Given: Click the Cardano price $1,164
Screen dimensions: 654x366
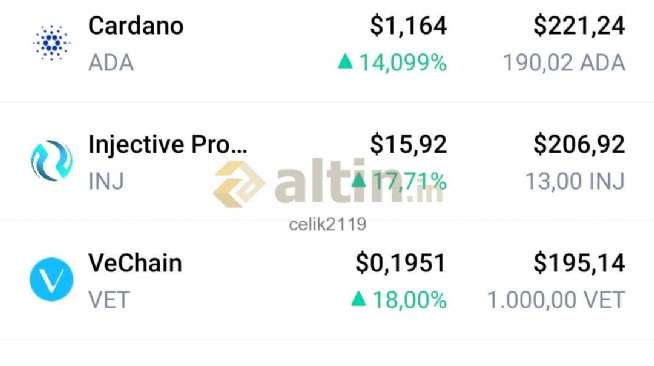Looking at the screenshot, I should pos(408,26).
